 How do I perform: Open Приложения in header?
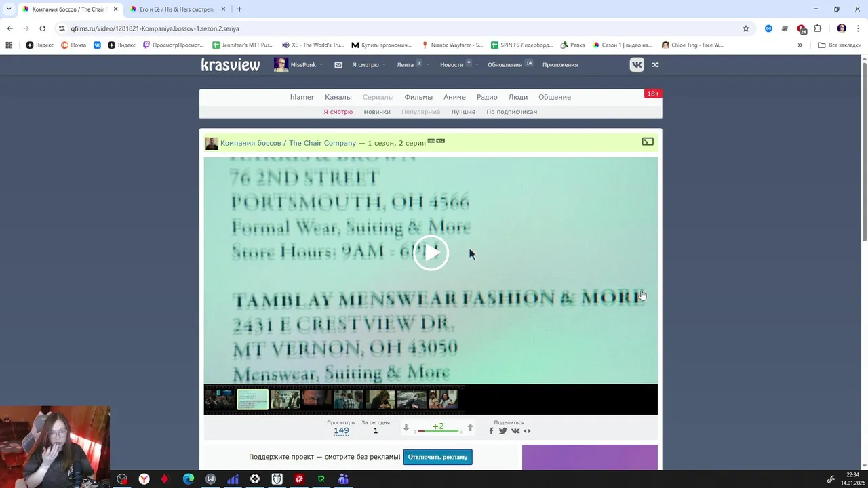[x=560, y=65]
